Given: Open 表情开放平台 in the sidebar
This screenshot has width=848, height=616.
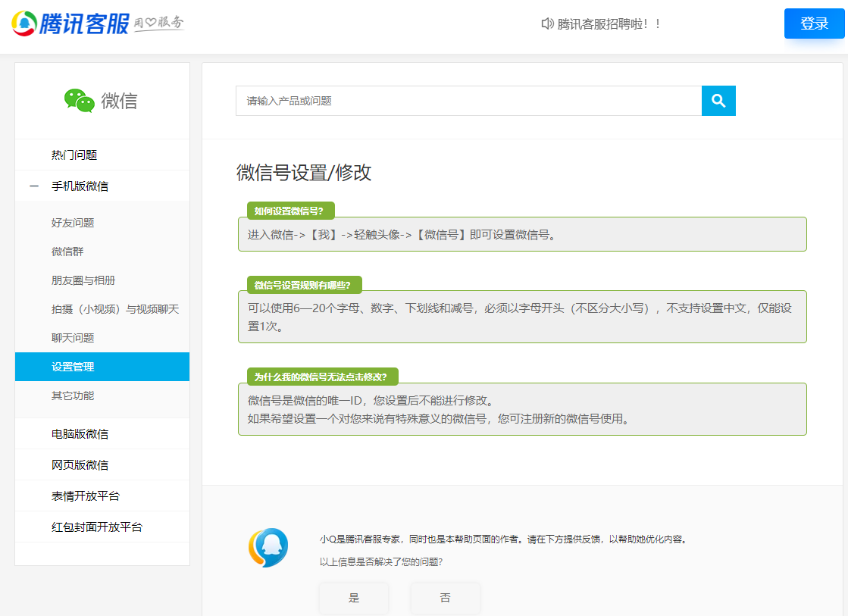Looking at the screenshot, I should tap(86, 496).
